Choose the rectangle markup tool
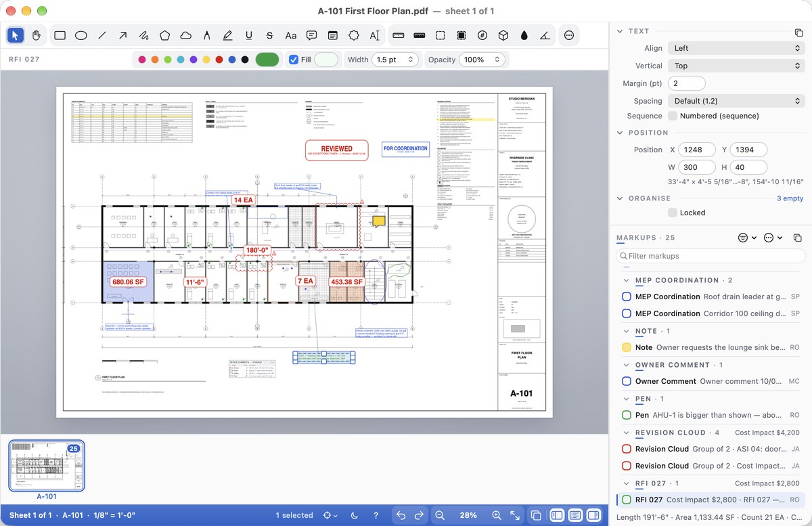This screenshot has width=812, height=526. (60, 35)
